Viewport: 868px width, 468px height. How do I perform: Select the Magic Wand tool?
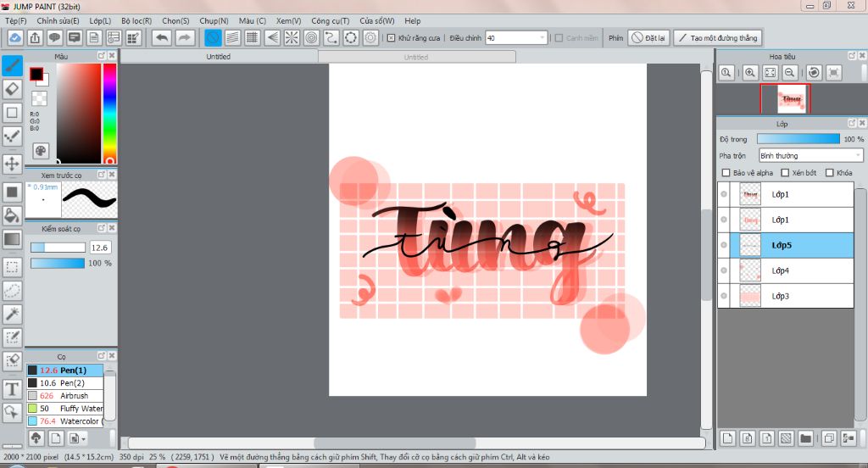pos(12,314)
